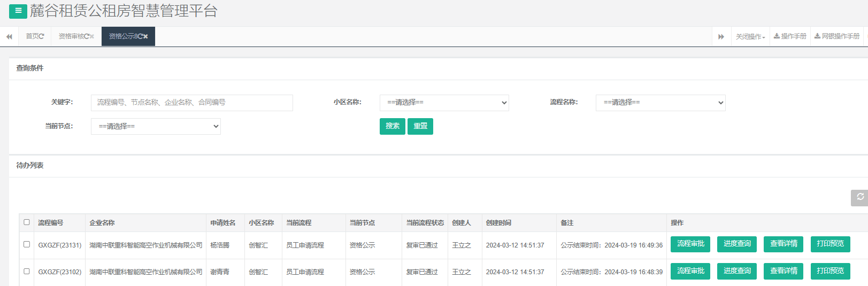This screenshot has height=286, width=868.
Task: Switch to the 首页 tab
Action: pos(33,36)
